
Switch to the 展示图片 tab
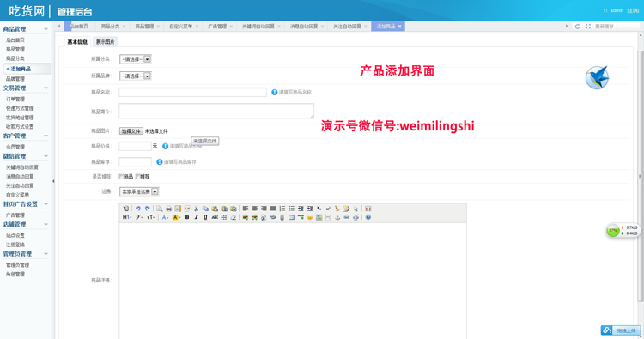(105, 42)
